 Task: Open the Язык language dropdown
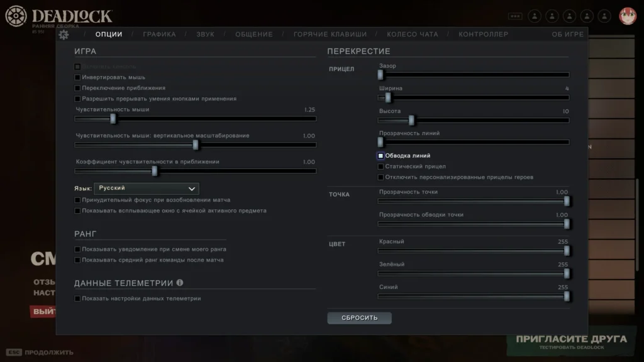(x=147, y=189)
